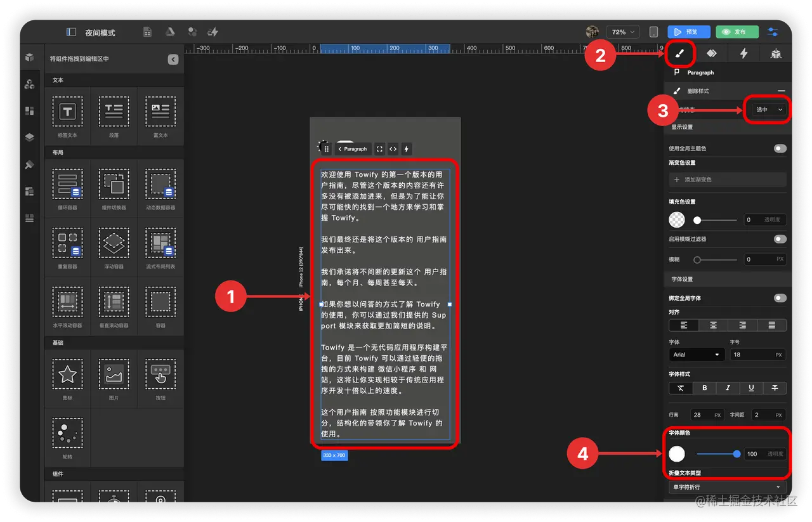Click the spreadsheet data icon in top bar
Screen dimensions: 812x522
(x=147, y=32)
